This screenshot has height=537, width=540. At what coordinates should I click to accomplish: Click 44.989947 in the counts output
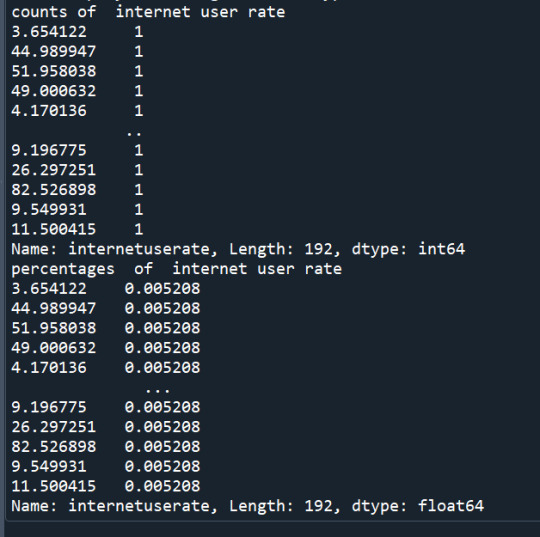pos(53,52)
